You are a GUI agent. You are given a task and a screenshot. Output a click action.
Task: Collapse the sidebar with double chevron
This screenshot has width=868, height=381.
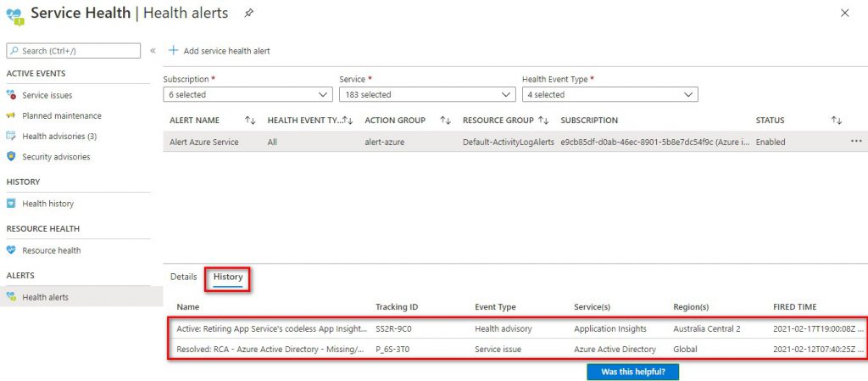coord(153,51)
